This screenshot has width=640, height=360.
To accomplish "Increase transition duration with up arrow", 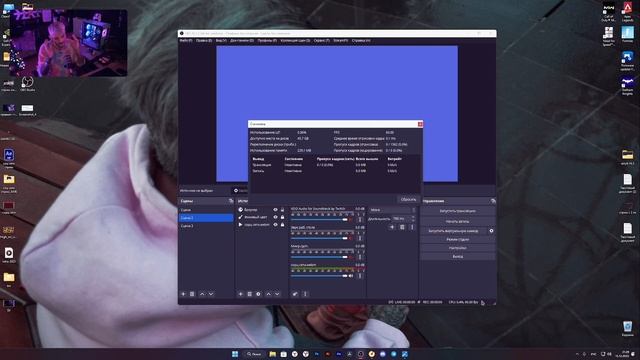I will [413, 217].
